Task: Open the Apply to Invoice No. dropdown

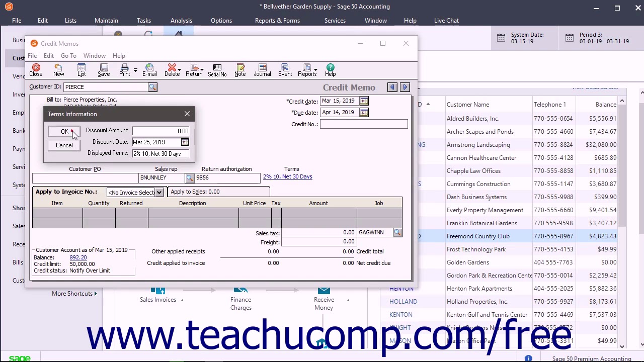Action: click(159, 193)
